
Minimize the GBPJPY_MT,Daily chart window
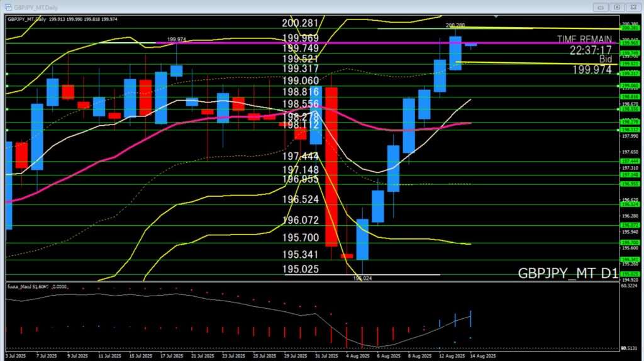601,8
